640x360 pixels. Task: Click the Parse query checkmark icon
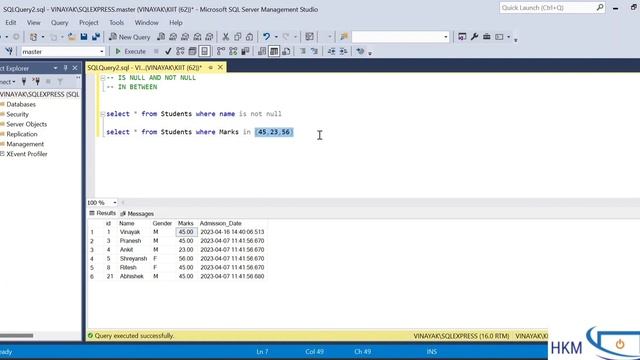pos(168,51)
